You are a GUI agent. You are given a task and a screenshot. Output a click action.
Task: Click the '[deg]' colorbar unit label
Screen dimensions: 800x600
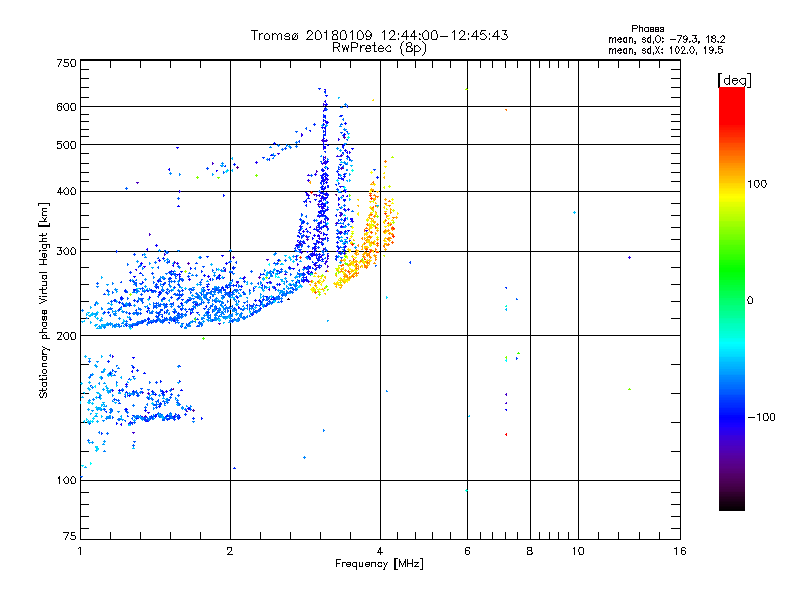coord(734,80)
